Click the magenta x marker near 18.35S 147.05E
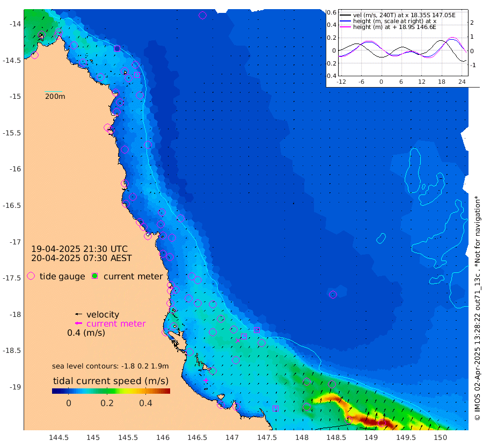This screenshot has height=448, width=483. click(238, 341)
